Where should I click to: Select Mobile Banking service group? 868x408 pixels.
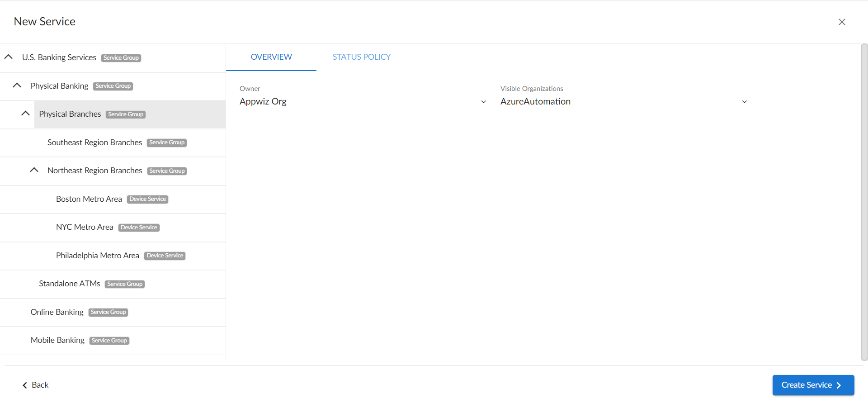[x=57, y=340]
